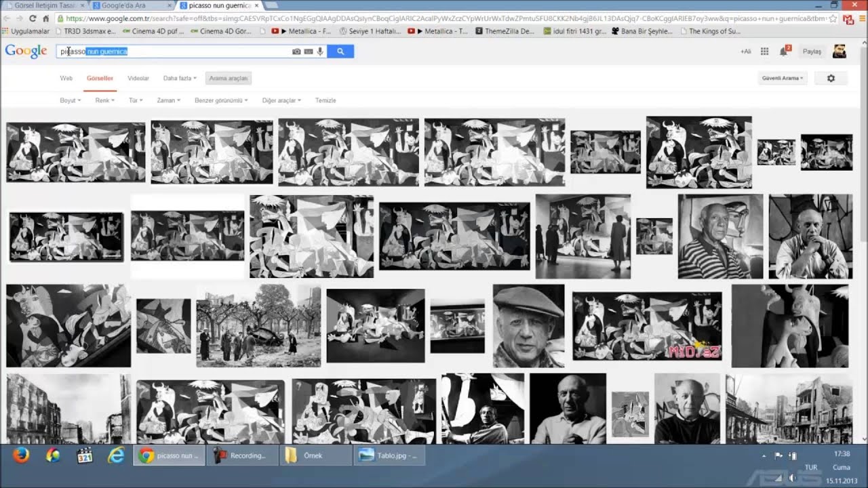Image resolution: width=868 pixels, height=488 pixels.
Task: Open the Boyut size filter dropdown
Action: (71, 100)
